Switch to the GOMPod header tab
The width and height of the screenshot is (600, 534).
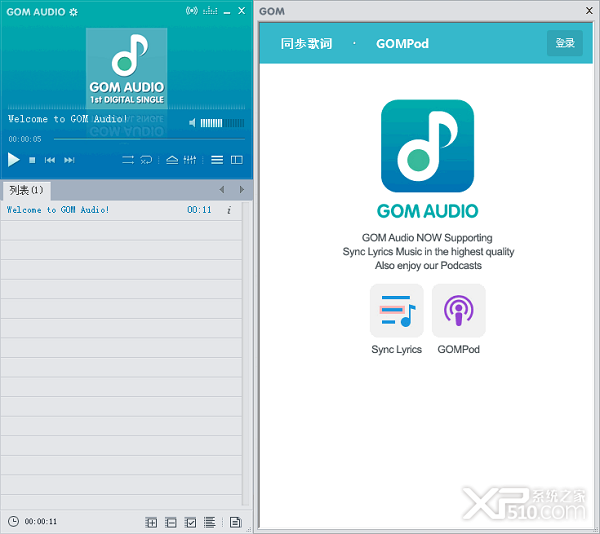coord(402,44)
